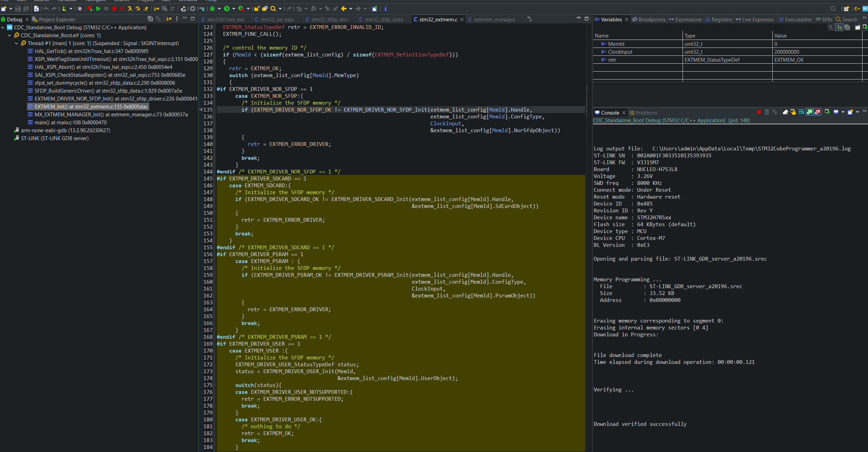
Task: Click the Step Over button
Action: pyautogui.click(x=138, y=9)
